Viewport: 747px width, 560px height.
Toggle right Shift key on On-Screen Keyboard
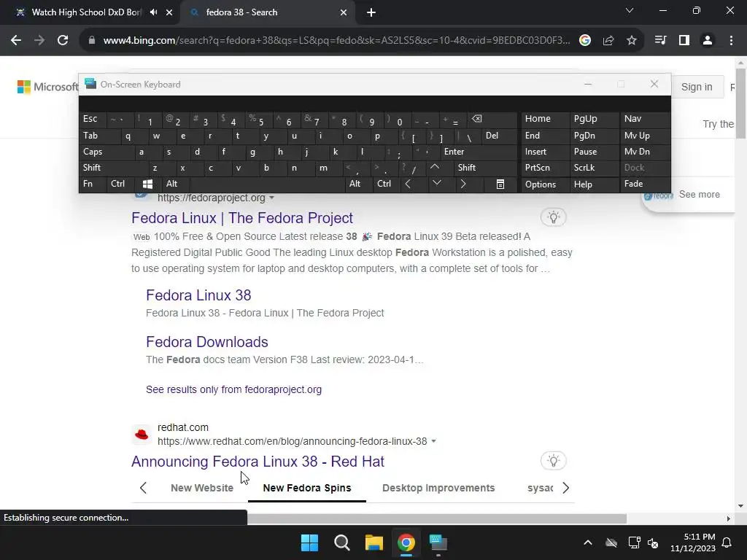[x=485, y=167]
